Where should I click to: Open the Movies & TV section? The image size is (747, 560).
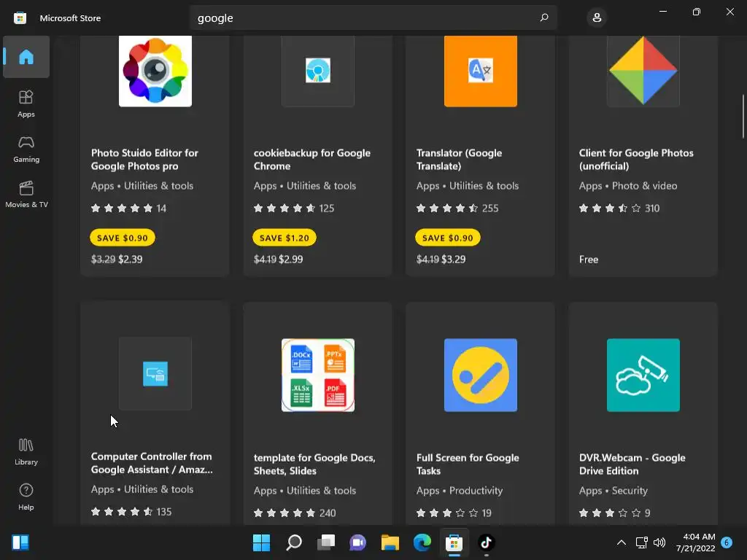[26, 194]
